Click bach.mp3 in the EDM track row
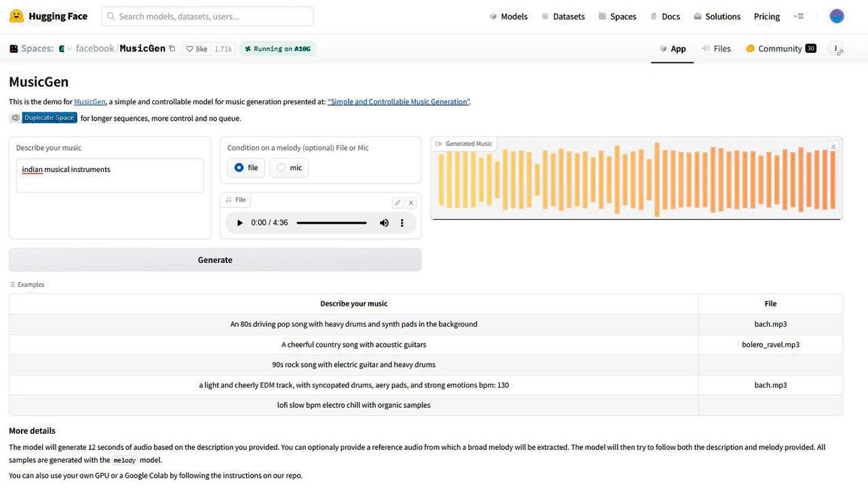 (x=770, y=385)
